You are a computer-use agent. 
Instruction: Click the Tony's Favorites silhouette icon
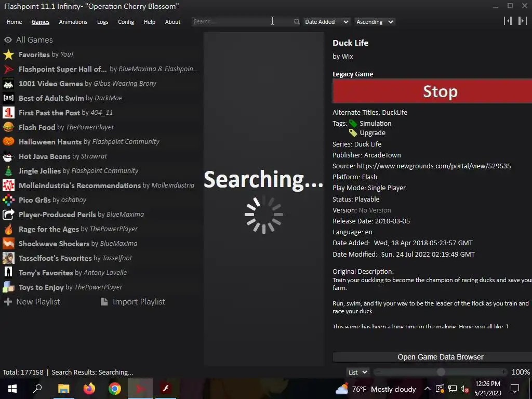[8, 273]
